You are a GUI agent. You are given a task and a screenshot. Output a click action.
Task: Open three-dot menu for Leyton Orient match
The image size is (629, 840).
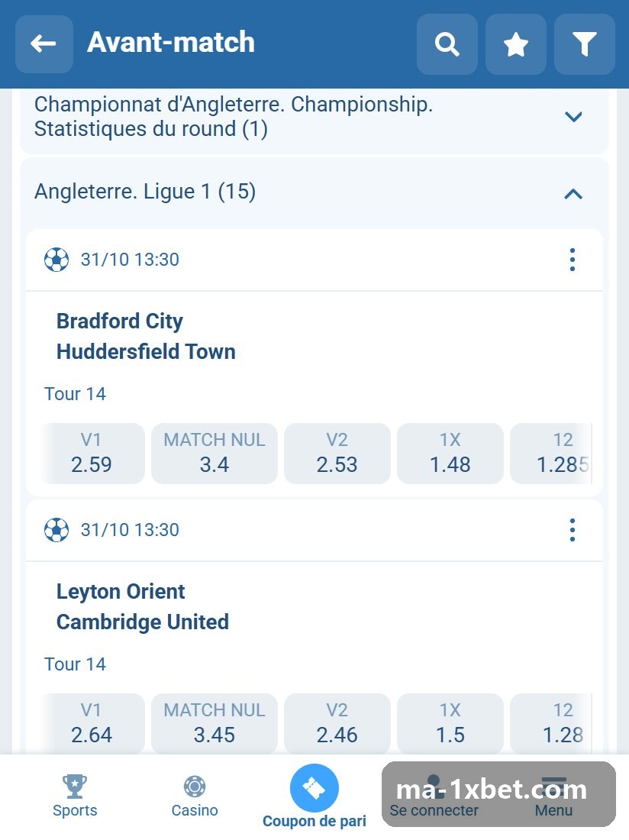point(573,531)
